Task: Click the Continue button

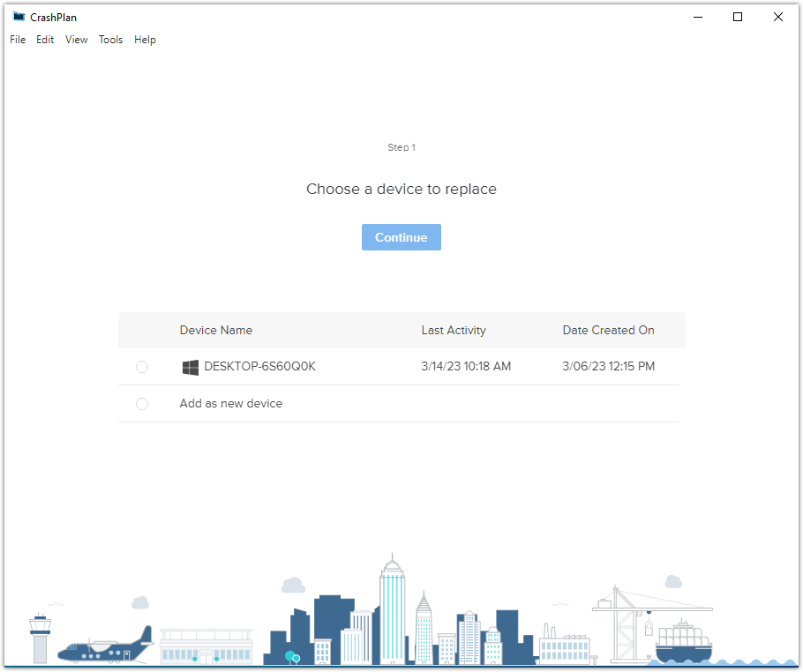Action: [x=401, y=237]
